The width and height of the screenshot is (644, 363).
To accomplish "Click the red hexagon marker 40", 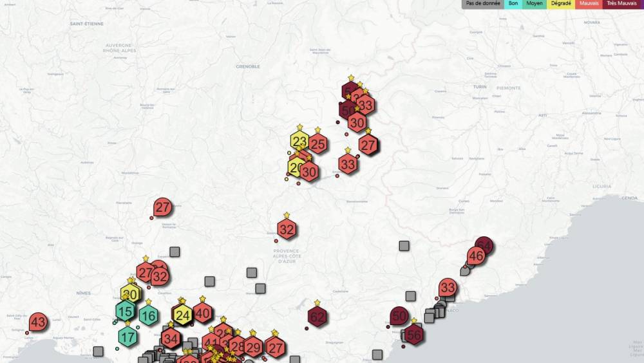I will pyautogui.click(x=202, y=313).
